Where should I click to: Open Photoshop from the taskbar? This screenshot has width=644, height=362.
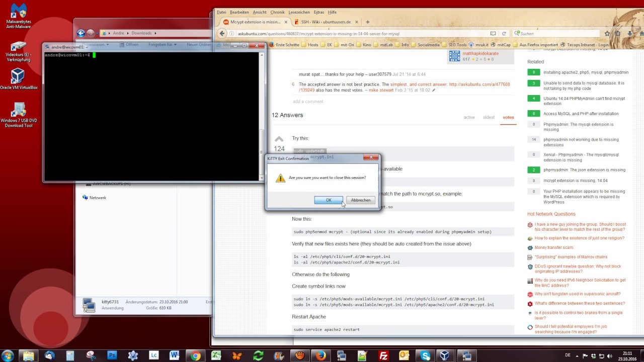112,355
